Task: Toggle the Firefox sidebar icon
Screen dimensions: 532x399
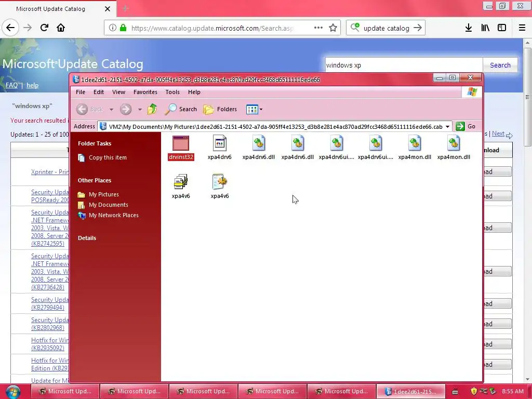Action: pos(502,28)
